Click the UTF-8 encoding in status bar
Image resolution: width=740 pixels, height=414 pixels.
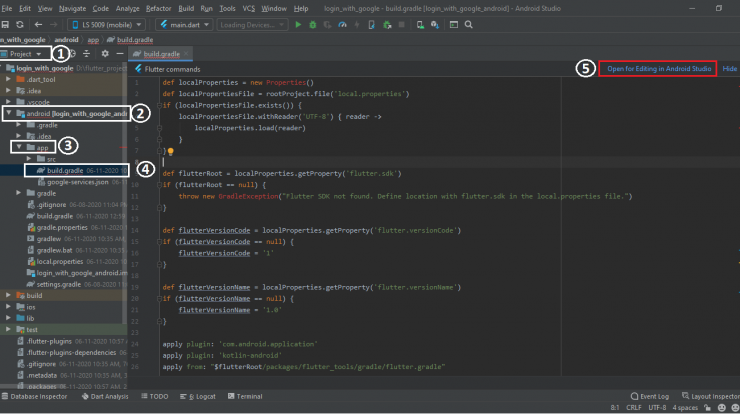657,408
